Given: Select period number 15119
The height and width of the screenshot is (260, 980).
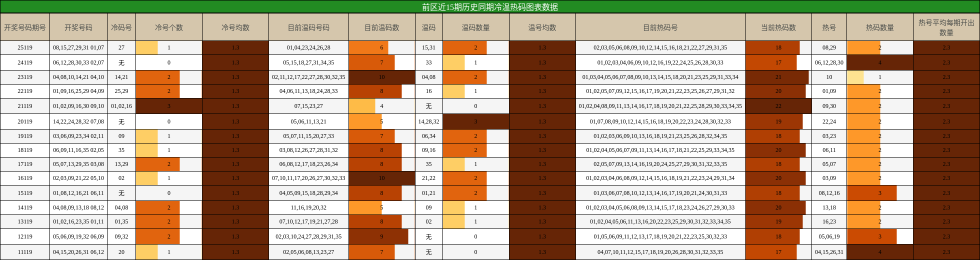Looking at the screenshot, I should tap(25, 193).
